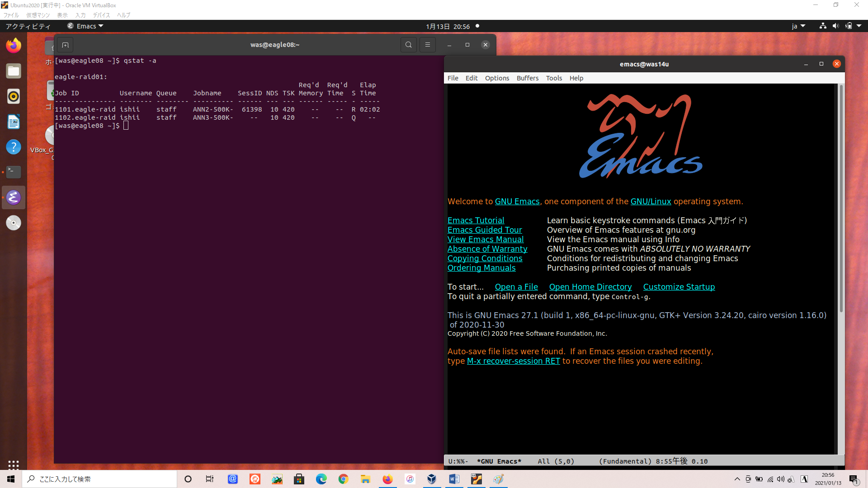868x488 pixels.
Task: Open iTunes from the Windows taskbar
Action: [x=410, y=479]
